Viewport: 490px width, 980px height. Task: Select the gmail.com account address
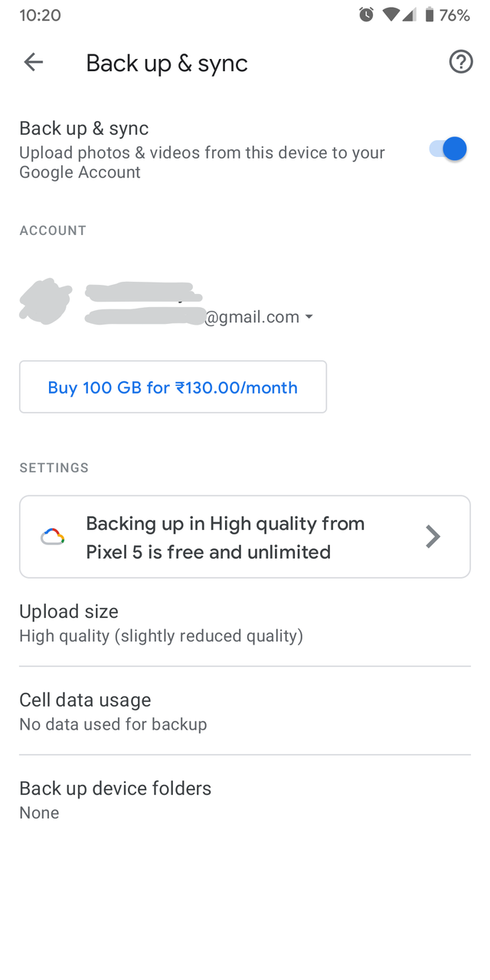[252, 317]
